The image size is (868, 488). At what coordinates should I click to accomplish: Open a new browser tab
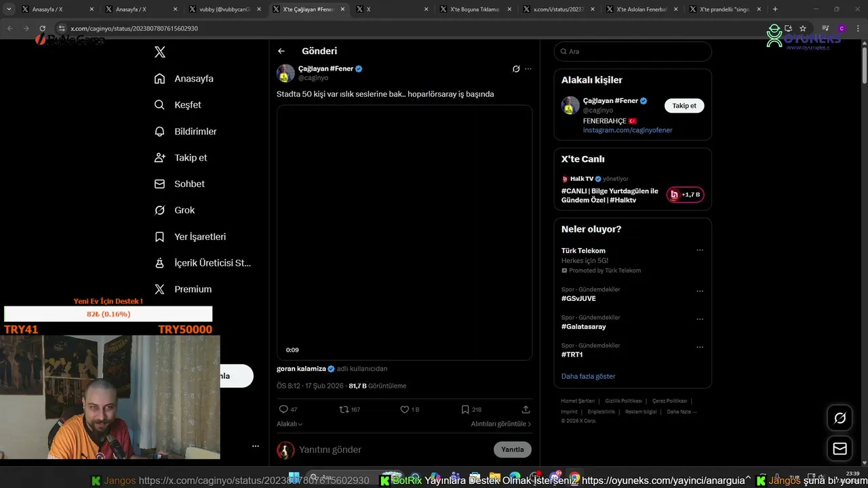pyautogui.click(x=775, y=9)
